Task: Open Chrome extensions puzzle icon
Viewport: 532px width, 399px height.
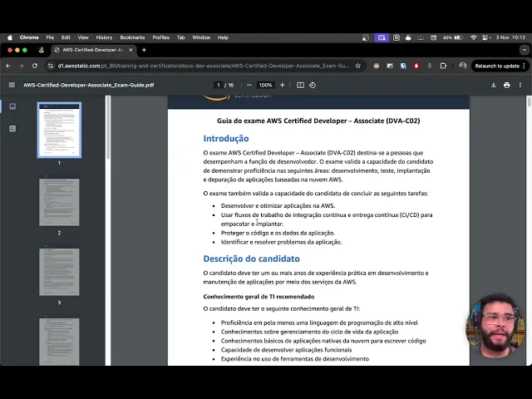Action: 443,66
